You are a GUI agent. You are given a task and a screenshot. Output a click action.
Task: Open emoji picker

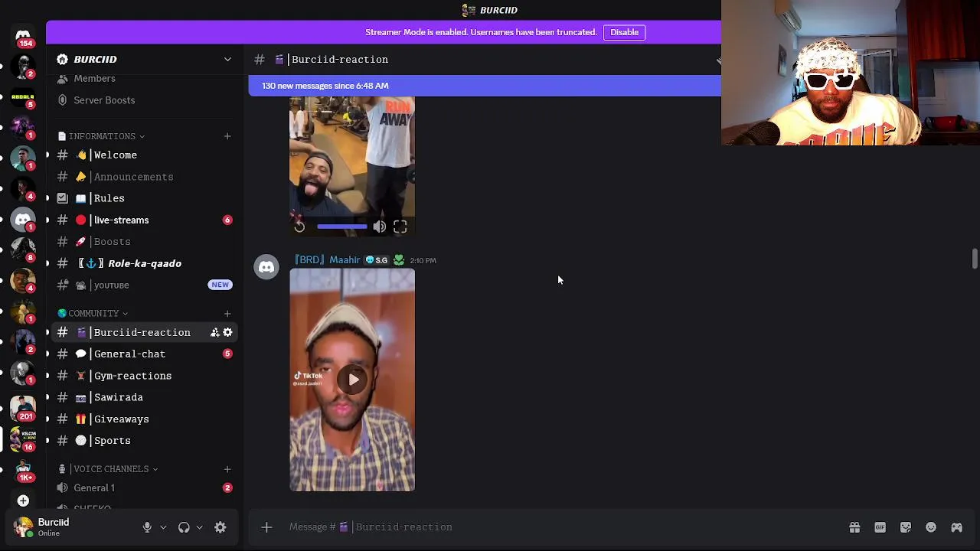pyautogui.click(x=931, y=527)
